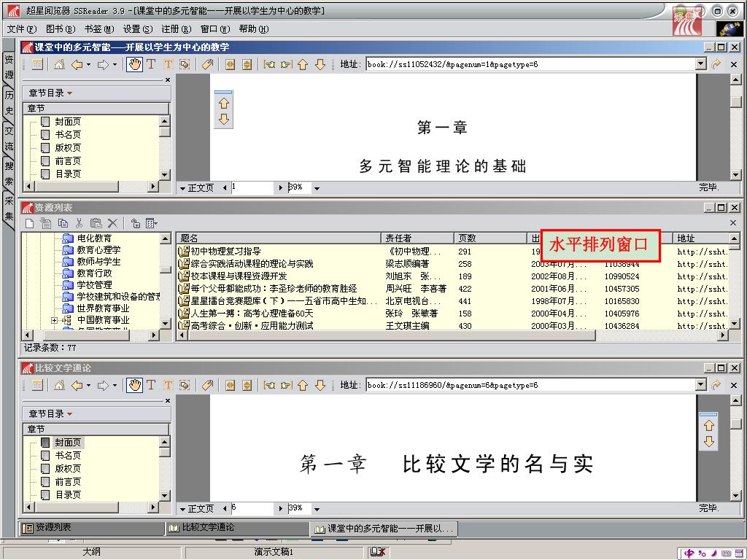Sort list by 责任者 column header
This screenshot has width=747, height=560.
tap(417, 238)
